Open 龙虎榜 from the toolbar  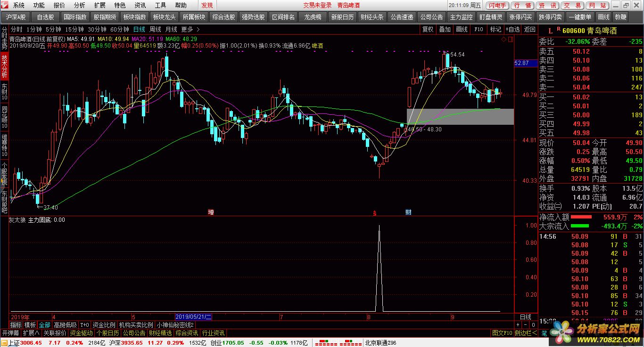coord(313,16)
